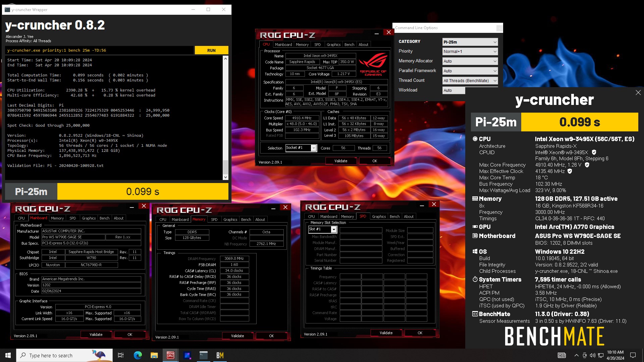This screenshot has width=644, height=362.
Task: Expand the Parallel Framework dropdown
Action: pyautogui.click(x=470, y=71)
